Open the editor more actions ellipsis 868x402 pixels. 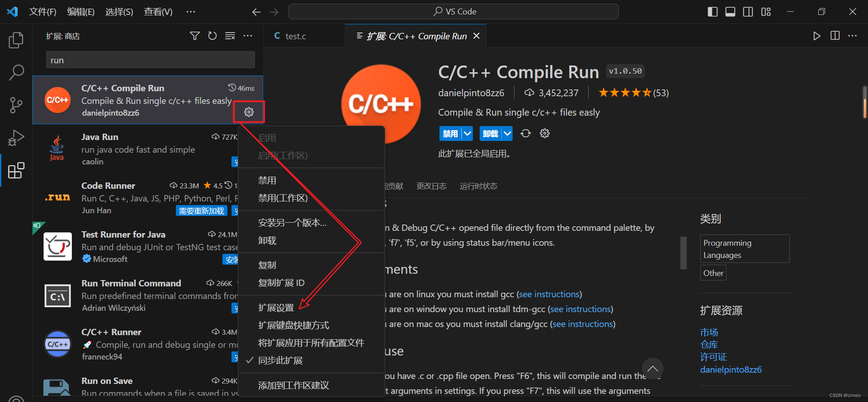click(852, 36)
